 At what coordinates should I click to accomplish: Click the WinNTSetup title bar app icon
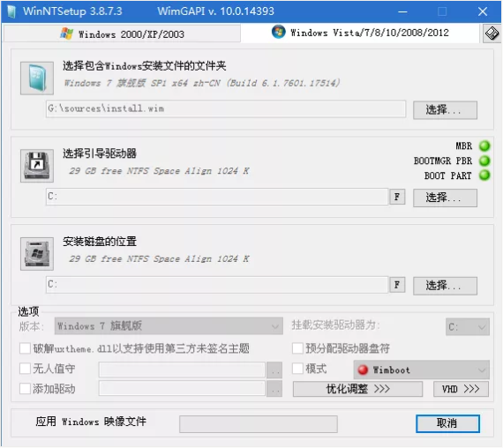(11, 11)
